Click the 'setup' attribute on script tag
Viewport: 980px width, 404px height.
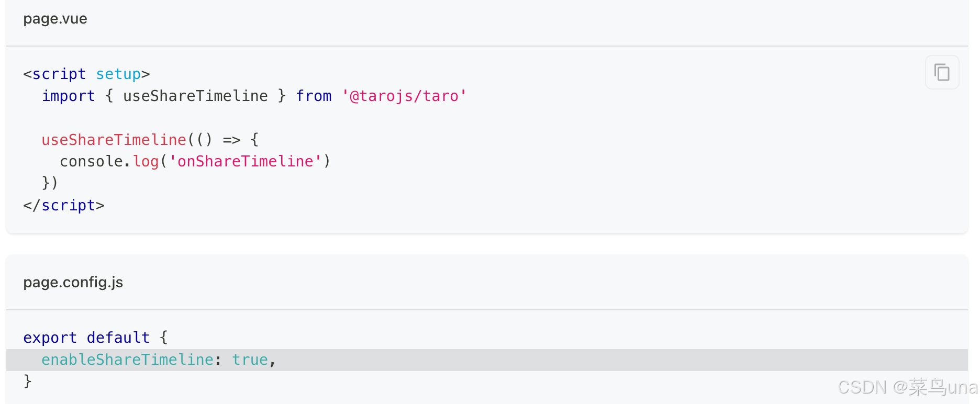[x=118, y=74]
